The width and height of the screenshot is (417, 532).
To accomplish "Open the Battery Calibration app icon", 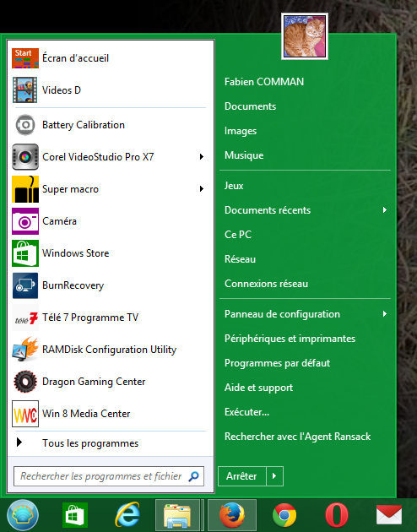I will click(x=25, y=125).
